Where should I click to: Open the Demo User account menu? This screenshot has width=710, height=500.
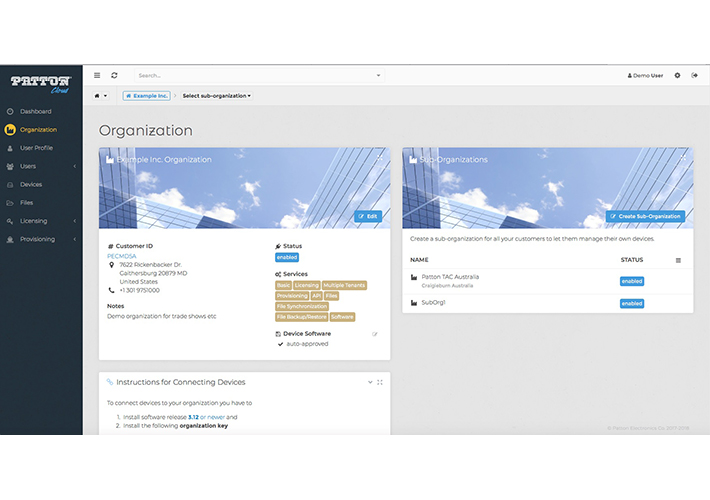pyautogui.click(x=645, y=76)
